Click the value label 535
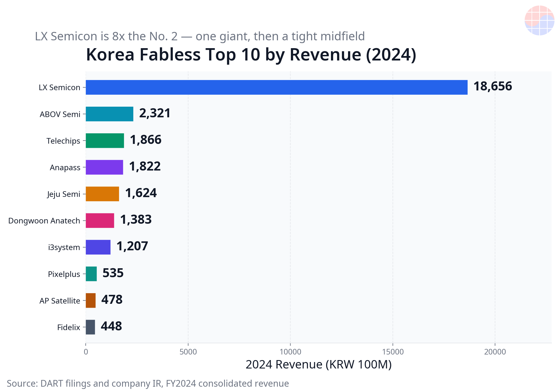Image resolution: width=560 pixels, height=392 pixels. coord(113,273)
